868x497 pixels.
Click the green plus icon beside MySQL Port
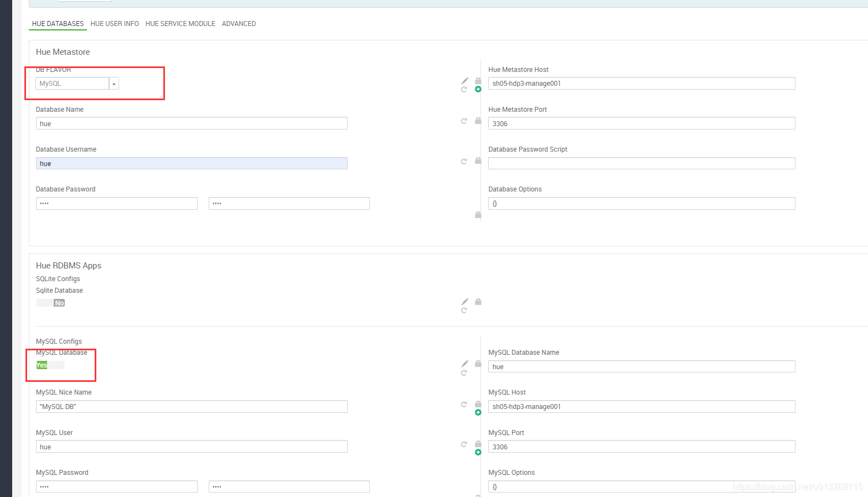(478, 452)
